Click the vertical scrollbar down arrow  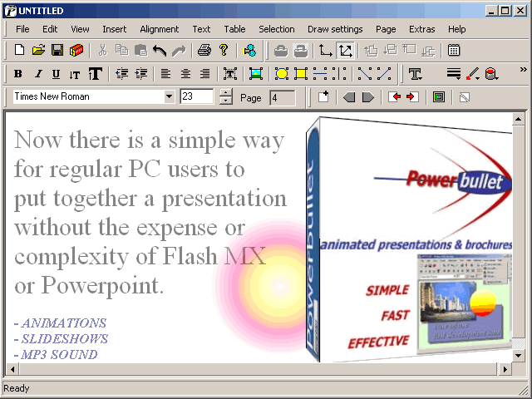518,356
